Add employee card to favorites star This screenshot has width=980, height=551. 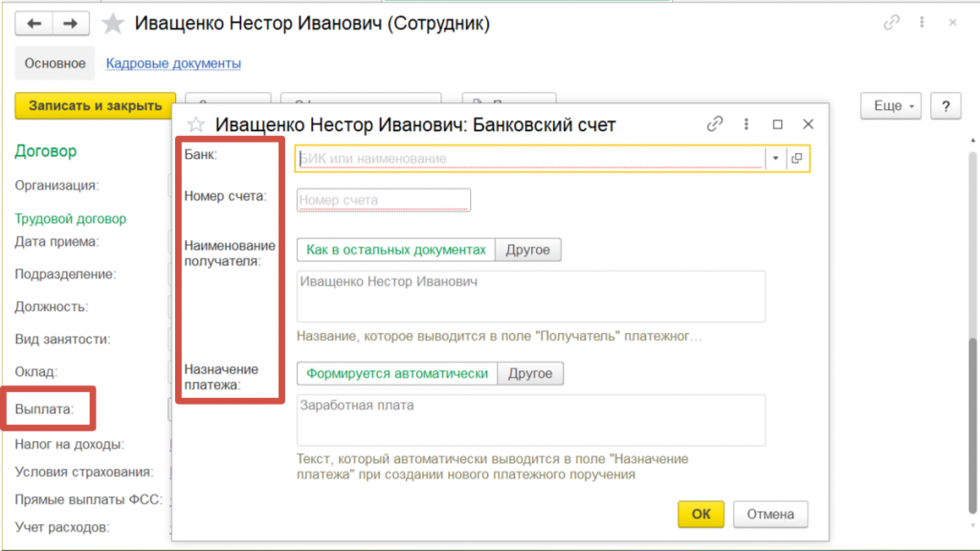pos(113,24)
